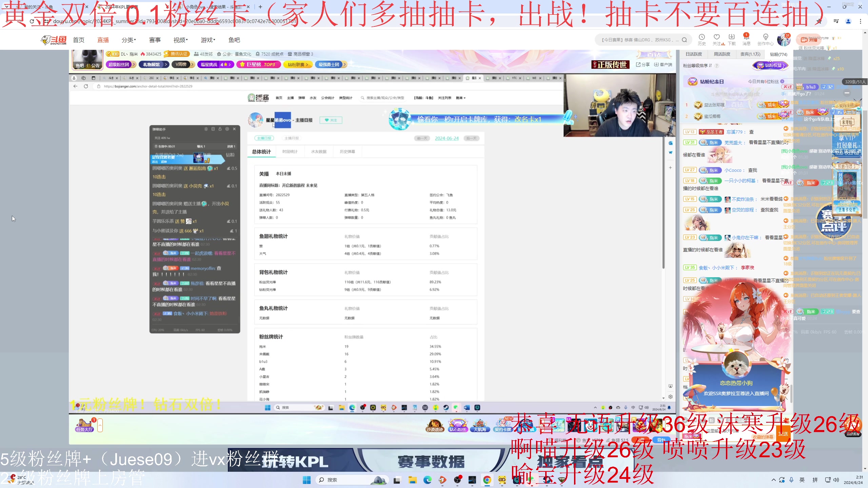Switch to 日活跃度 tab
This screenshot has width=868, height=488.
(694, 54)
